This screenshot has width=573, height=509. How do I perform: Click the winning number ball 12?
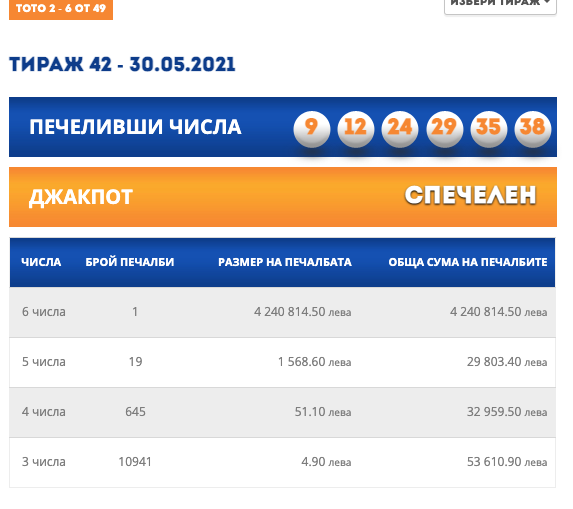(x=356, y=129)
